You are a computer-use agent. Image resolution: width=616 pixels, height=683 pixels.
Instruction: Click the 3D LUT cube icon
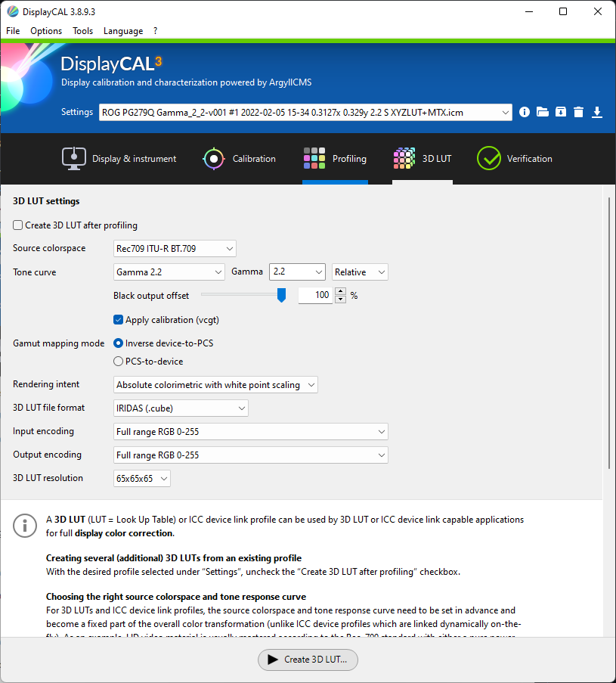point(404,158)
